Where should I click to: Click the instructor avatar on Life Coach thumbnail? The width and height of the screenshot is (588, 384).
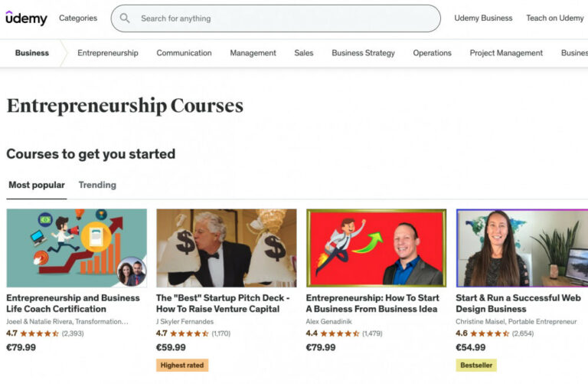click(131, 271)
